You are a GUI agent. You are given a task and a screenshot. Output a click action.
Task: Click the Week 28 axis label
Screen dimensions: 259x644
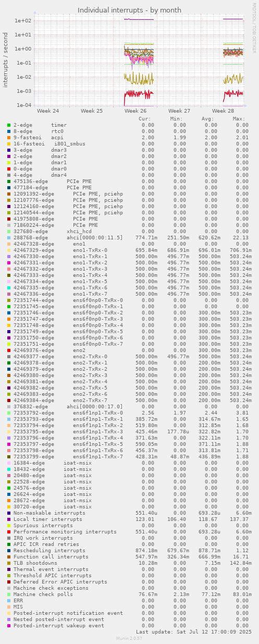(223, 111)
